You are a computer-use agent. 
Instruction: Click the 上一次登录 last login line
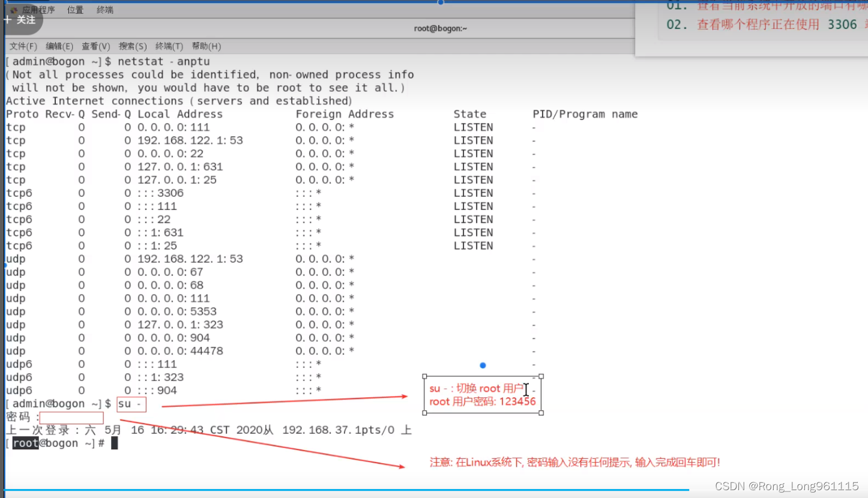click(209, 431)
